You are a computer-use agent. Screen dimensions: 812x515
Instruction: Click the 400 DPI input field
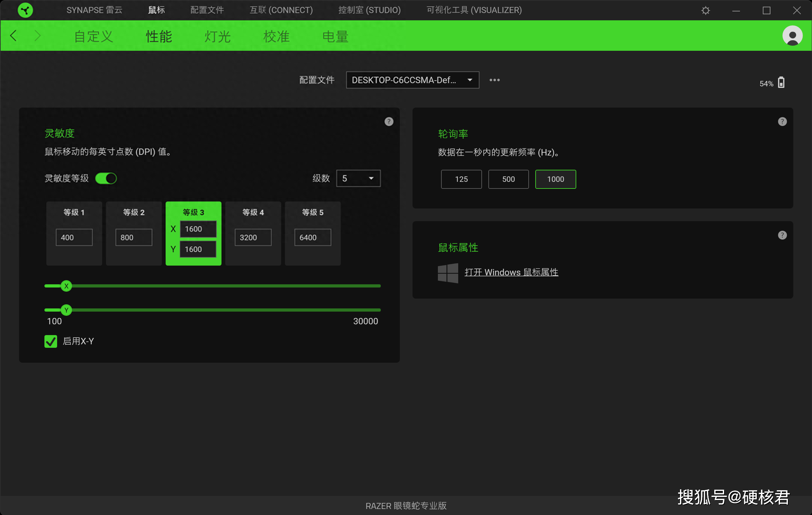74,237
